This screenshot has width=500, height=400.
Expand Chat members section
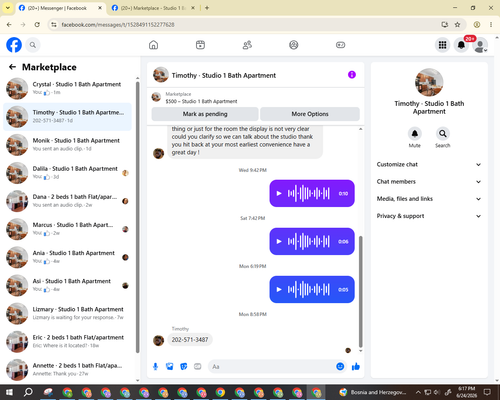click(x=429, y=182)
